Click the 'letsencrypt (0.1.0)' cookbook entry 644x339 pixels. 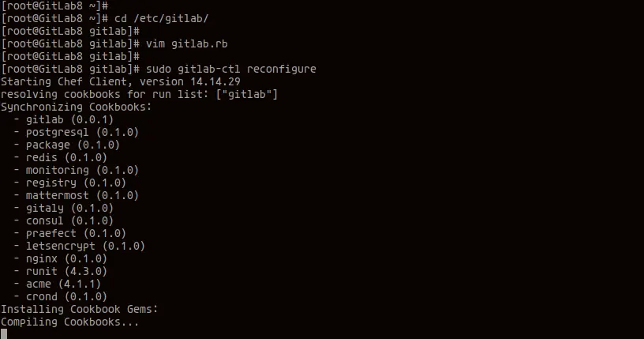(x=85, y=246)
